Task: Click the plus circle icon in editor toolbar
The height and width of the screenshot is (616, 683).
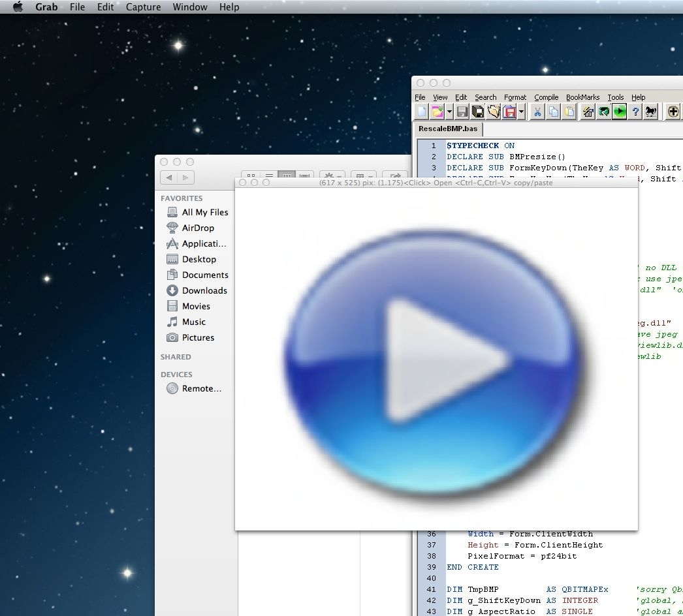Action: point(673,112)
